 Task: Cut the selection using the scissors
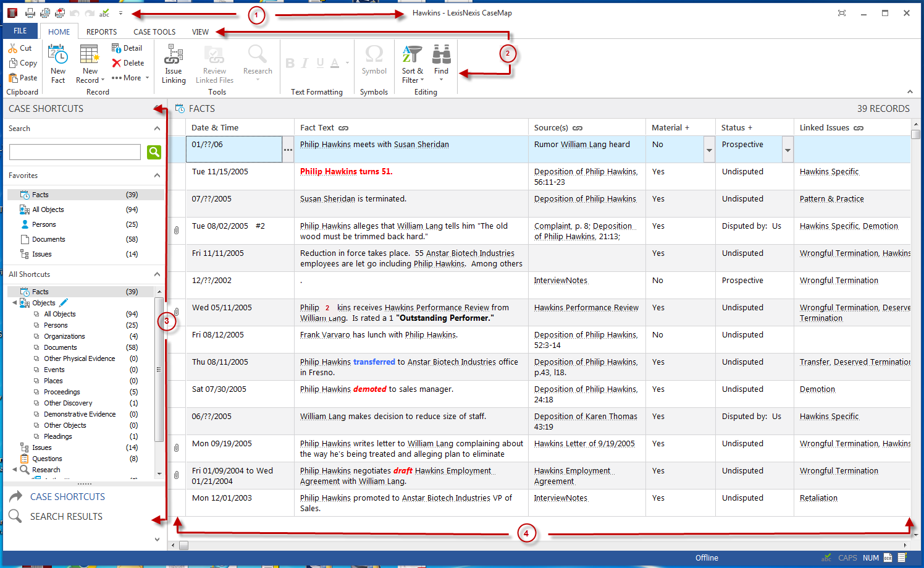tap(13, 48)
